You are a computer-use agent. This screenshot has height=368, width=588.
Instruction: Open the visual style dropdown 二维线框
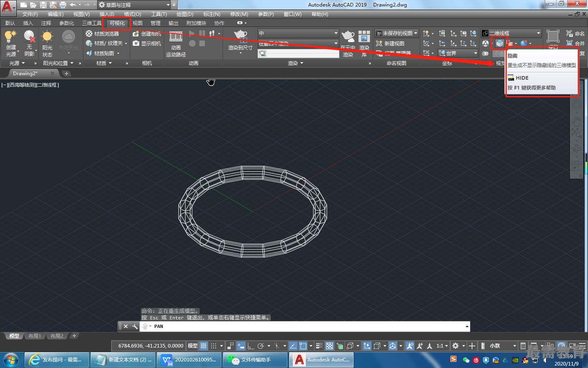pos(511,33)
